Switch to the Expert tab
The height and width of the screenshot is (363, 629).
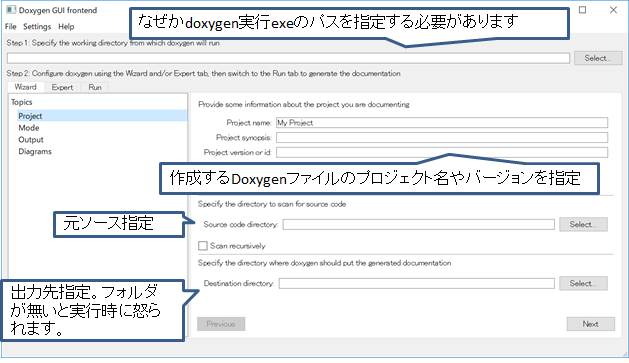point(62,87)
